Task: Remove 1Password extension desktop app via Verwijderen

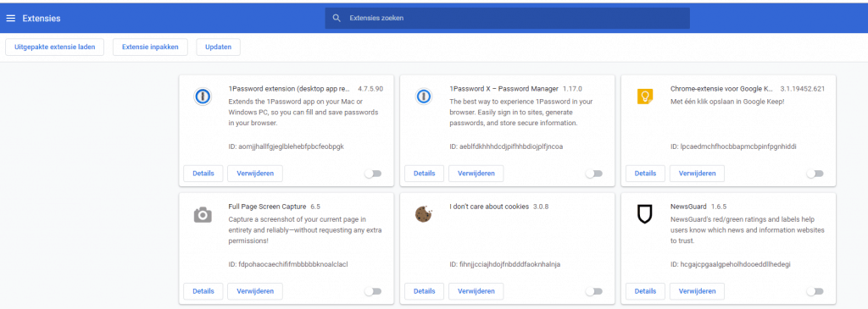Action: click(x=255, y=174)
